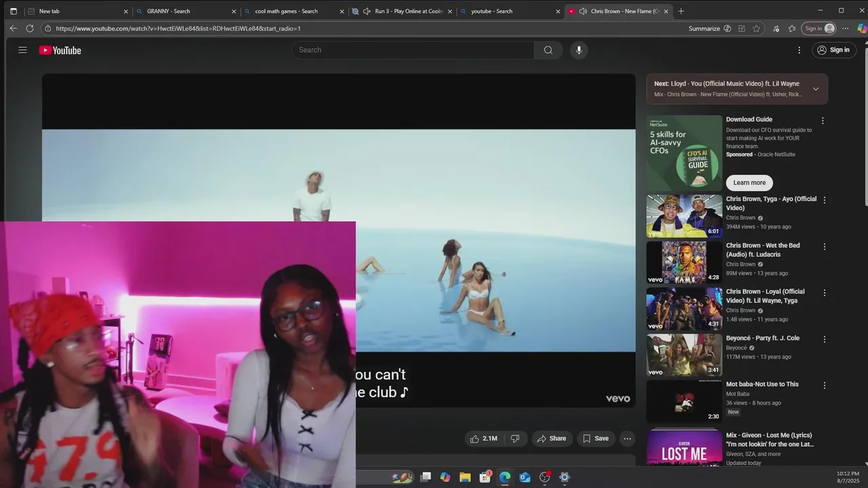
Task: Open Settings gear on the taskbar
Action: click(x=564, y=477)
